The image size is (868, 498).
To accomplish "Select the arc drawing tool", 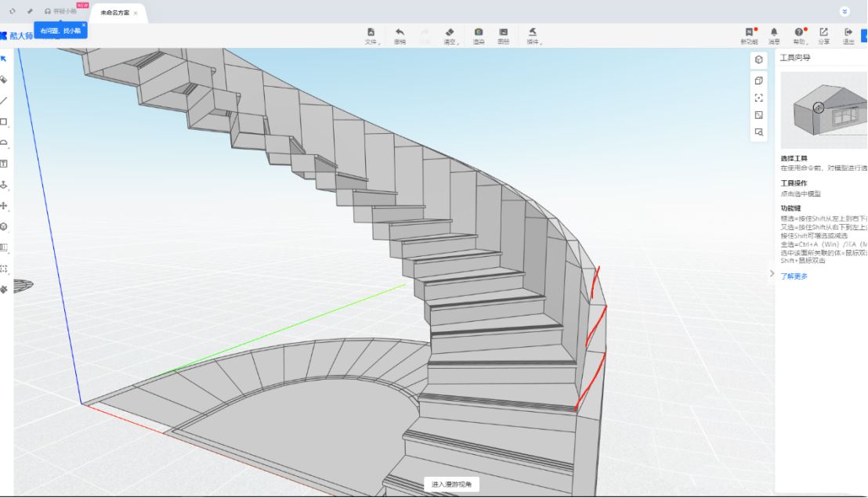I will (x=3, y=143).
